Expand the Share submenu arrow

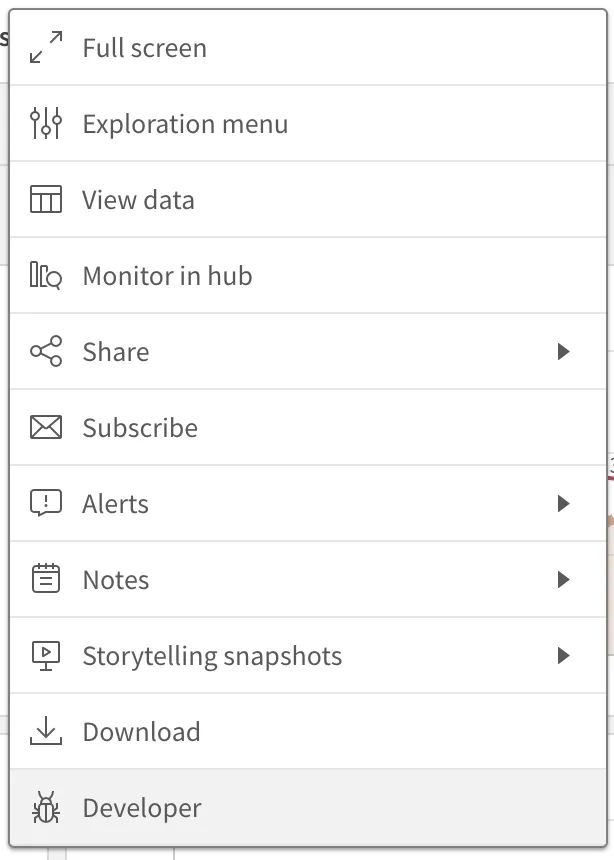pos(563,351)
